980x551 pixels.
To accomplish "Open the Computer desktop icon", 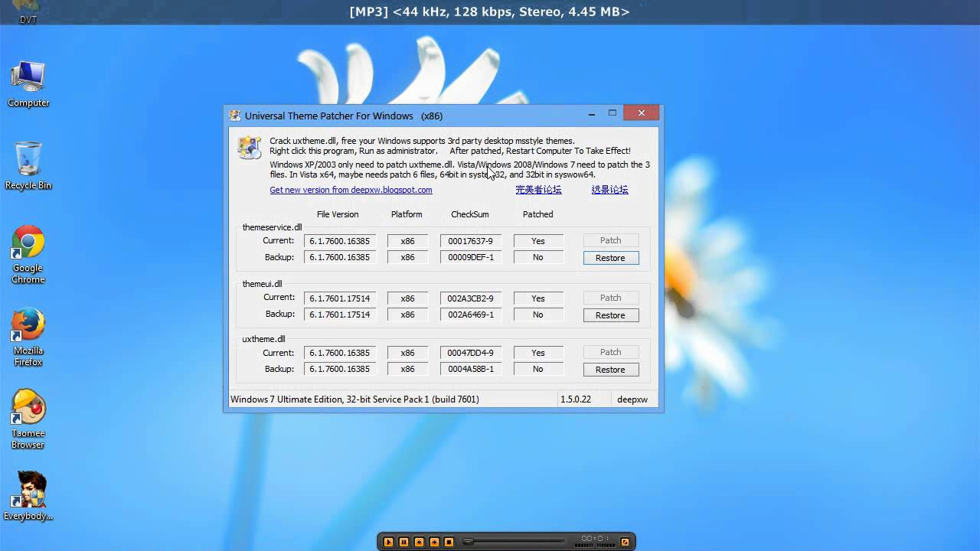I will (x=28, y=84).
